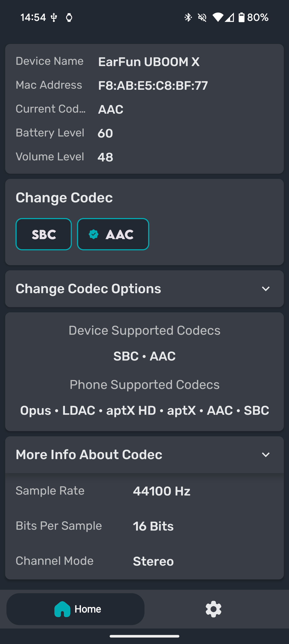
Task: Tap the Mac Address value F8:AB:E5:C8:BF:77
Action: tap(153, 85)
